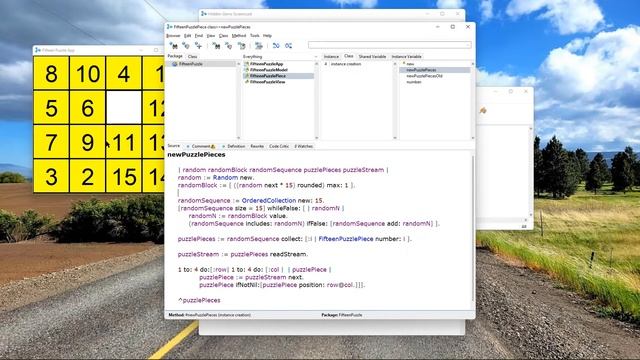Image resolution: width=640 pixels, height=360 pixels.
Task: Click the code editor vertical scrollbar
Action: [x=473, y=229]
